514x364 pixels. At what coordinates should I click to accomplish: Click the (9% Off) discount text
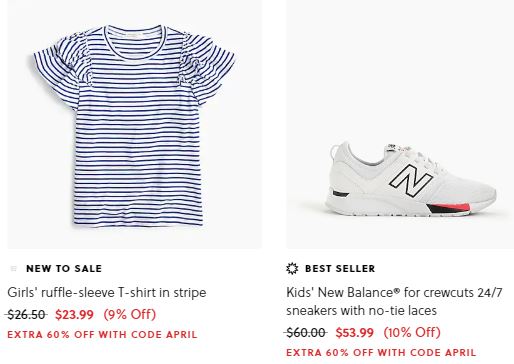[130, 314]
